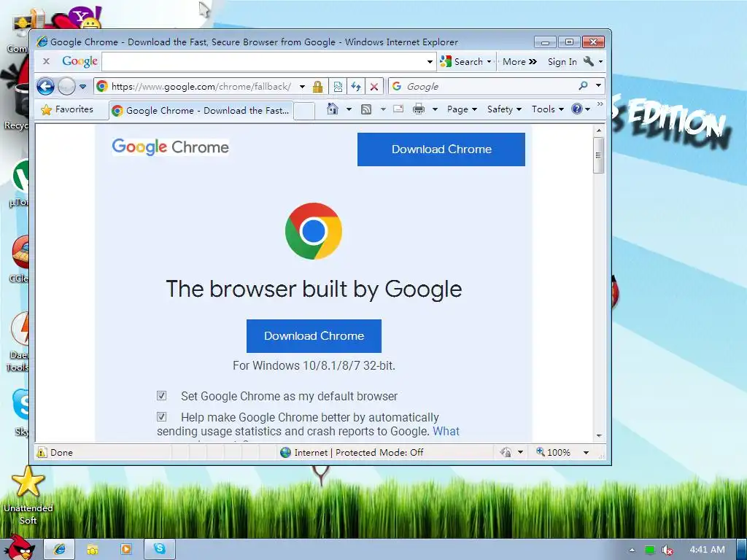Uncheck Set Google Chrome as default browser
Viewport: 747px width, 560px height.
pyautogui.click(x=161, y=396)
